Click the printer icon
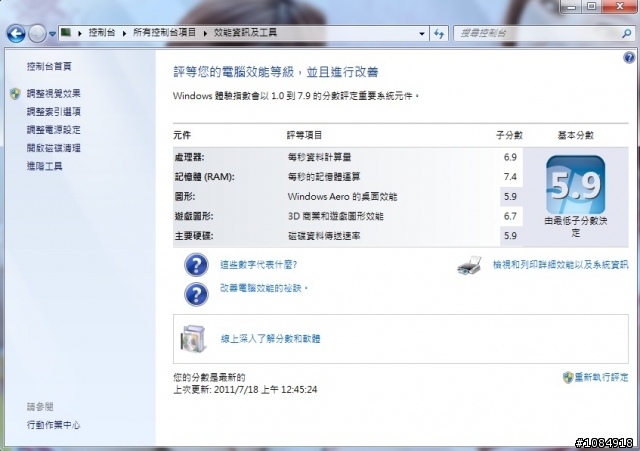The image size is (640, 451). [x=469, y=265]
